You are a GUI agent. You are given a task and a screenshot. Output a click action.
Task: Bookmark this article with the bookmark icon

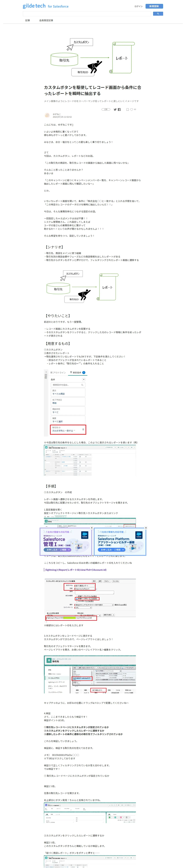point(128,110)
